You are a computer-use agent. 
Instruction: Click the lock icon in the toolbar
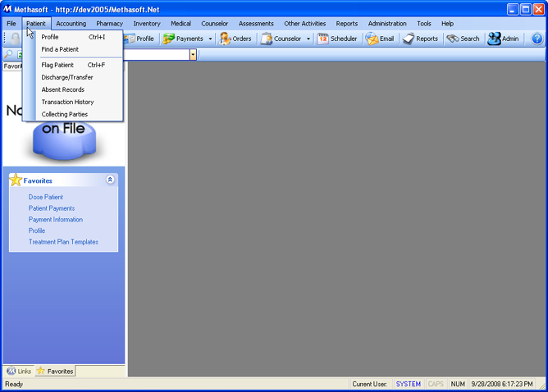click(15, 39)
